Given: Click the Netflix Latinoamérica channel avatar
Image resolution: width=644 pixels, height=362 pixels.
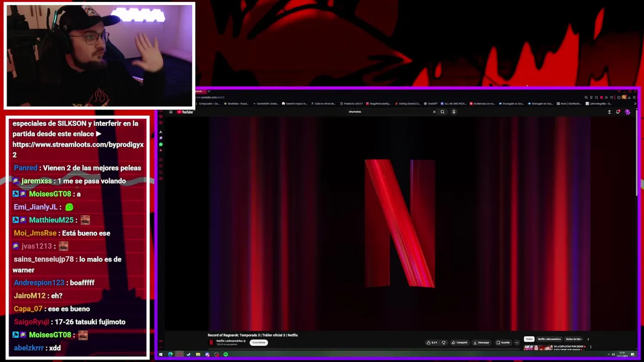Looking at the screenshot, I should (x=211, y=342).
